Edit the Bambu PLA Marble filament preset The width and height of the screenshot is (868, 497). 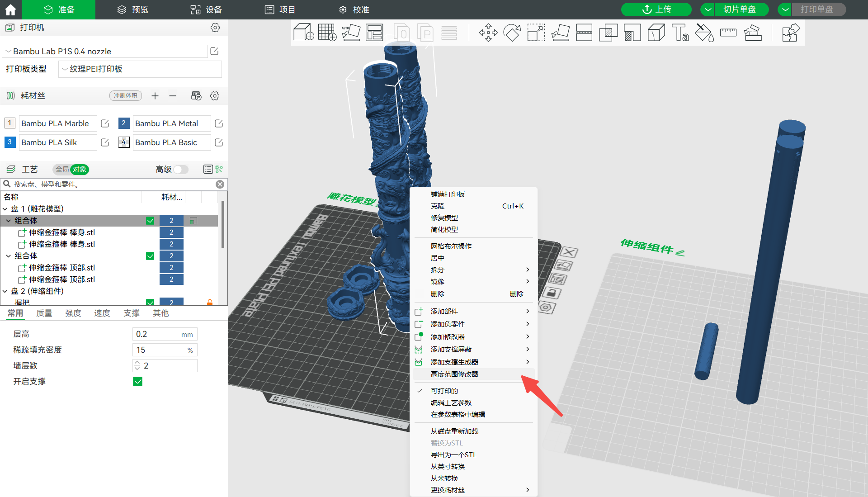105,123
